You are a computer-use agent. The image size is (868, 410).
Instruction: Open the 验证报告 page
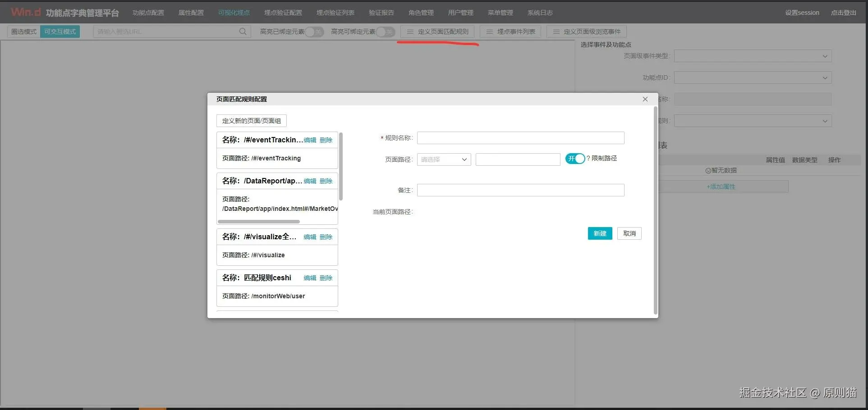click(381, 13)
